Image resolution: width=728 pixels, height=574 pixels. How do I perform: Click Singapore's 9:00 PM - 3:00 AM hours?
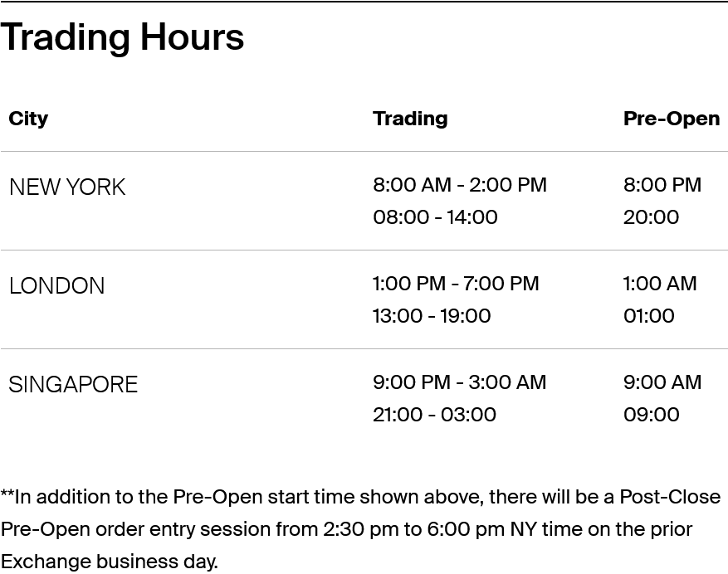coord(459,382)
